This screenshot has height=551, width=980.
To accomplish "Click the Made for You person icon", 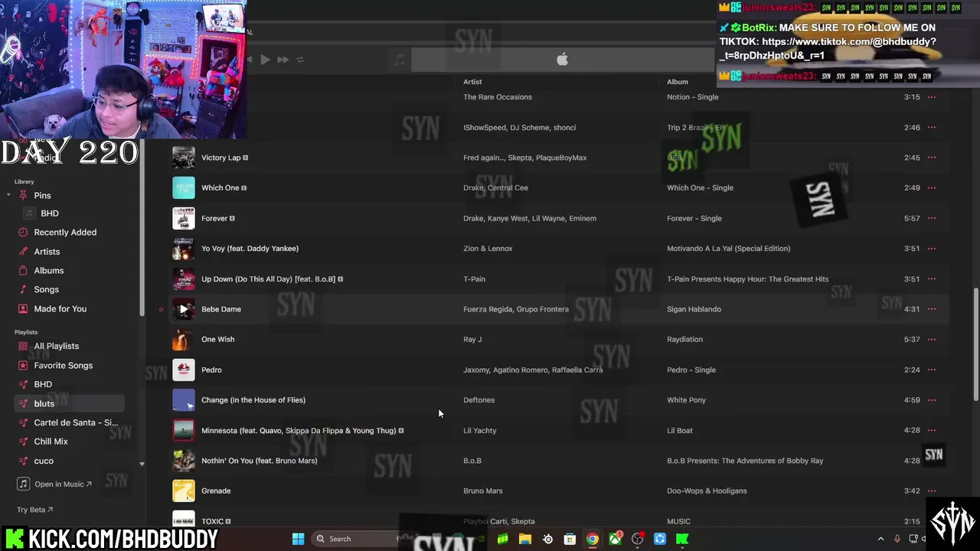I will point(23,308).
